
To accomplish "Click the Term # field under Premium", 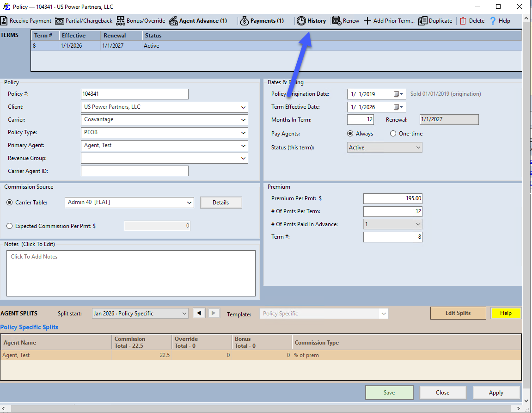I will tap(392, 237).
